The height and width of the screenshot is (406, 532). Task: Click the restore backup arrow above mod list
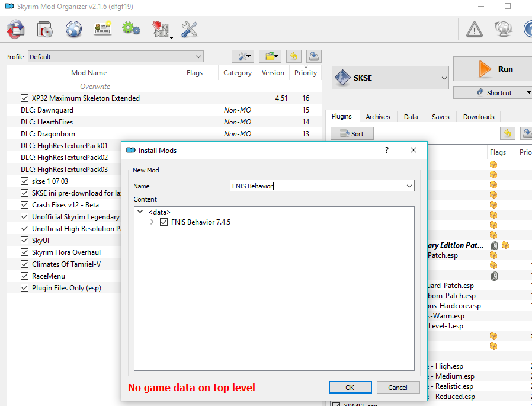pos(294,56)
